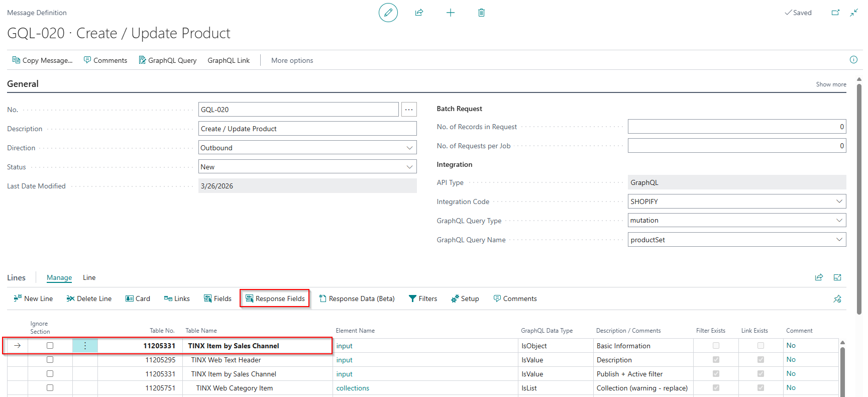Open the GraphQL Query Name productSet dropdown
Image resolution: width=868 pixels, height=397 pixels.
coord(737,240)
